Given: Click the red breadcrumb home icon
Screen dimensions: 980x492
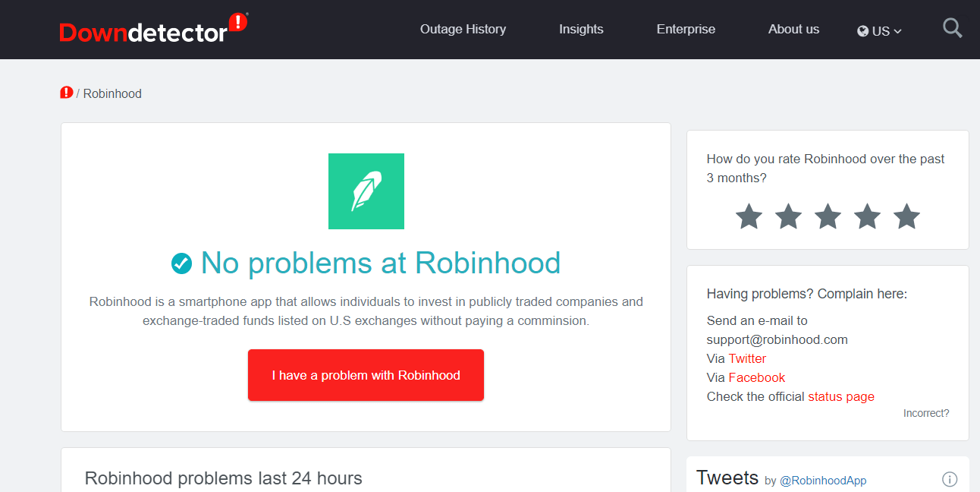Looking at the screenshot, I should (x=67, y=93).
